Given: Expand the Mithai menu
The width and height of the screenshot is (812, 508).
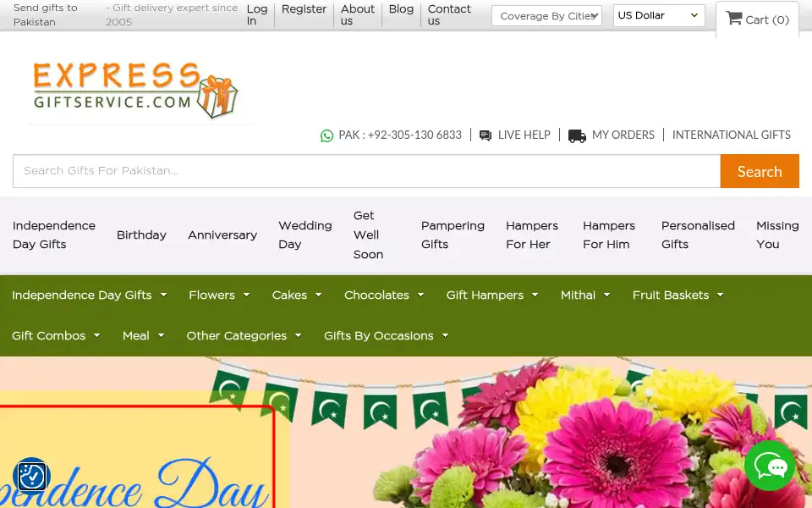Looking at the screenshot, I should point(585,295).
